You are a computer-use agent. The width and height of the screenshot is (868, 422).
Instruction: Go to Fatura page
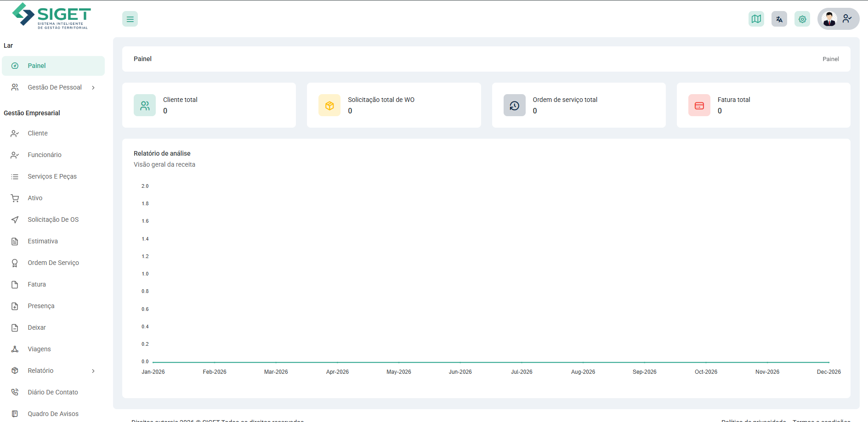pyautogui.click(x=53, y=284)
